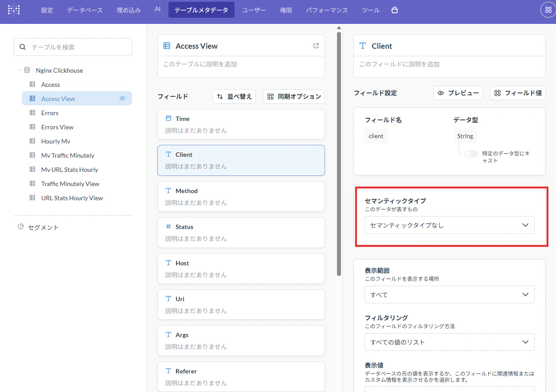Open the セグメント link in sidebar
The image size is (556, 392).
43,227
